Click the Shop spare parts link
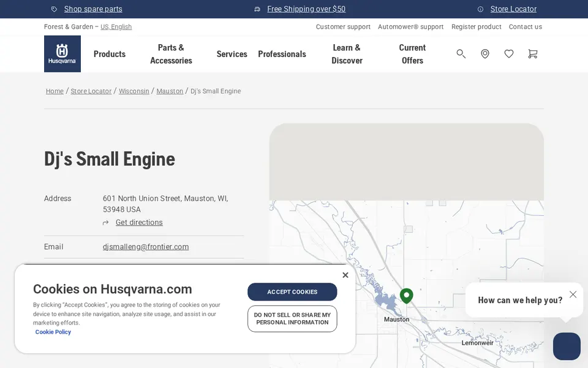Screen dimensions: 588x368 tap(93, 9)
